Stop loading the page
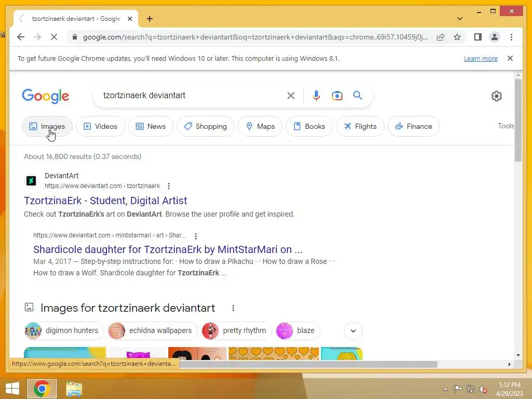532x399 pixels. click(54, 37)
